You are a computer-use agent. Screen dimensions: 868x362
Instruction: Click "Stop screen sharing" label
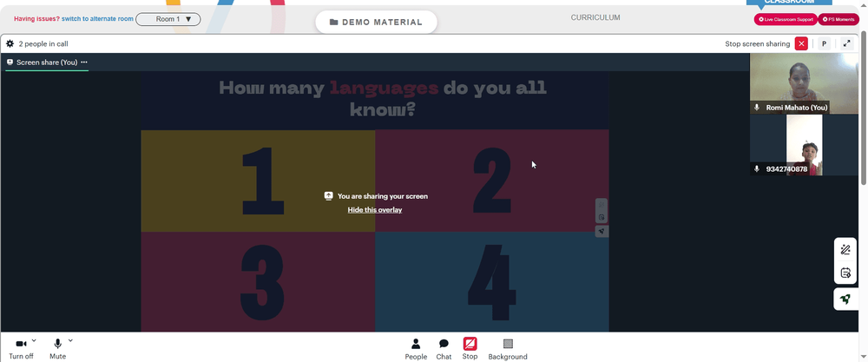pyautogui.click(x=757, y=43)
